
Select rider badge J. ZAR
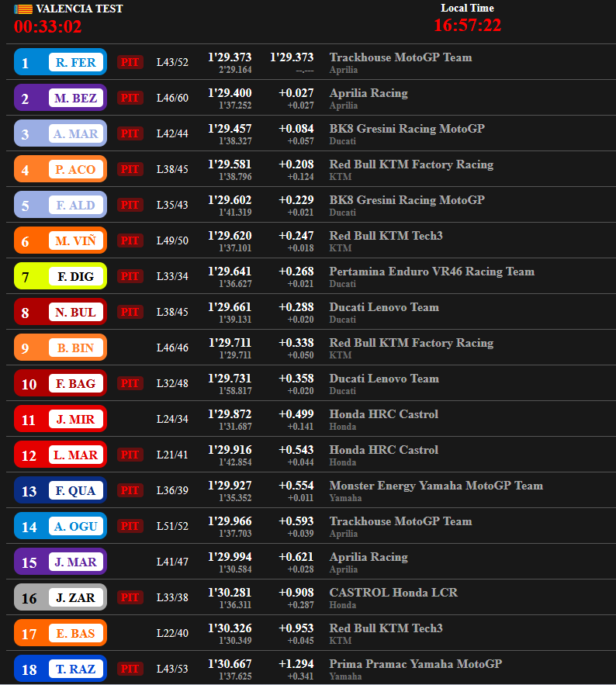tap(61, 597)
